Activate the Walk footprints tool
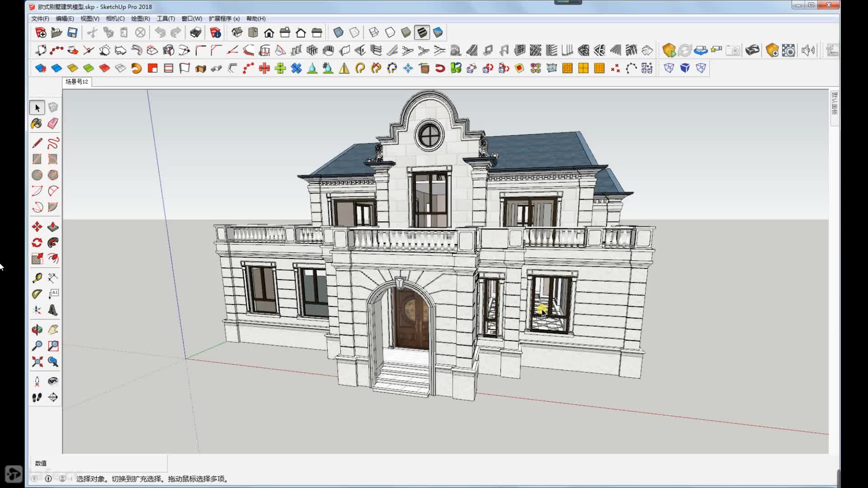Viewport: 868px width, 488px height. 37,397
